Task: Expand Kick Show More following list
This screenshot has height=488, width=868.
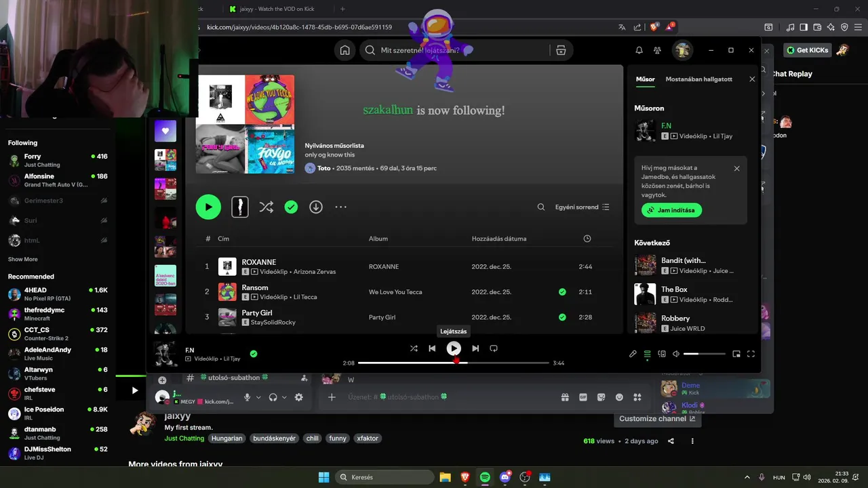Action: (x=23, y=259)
